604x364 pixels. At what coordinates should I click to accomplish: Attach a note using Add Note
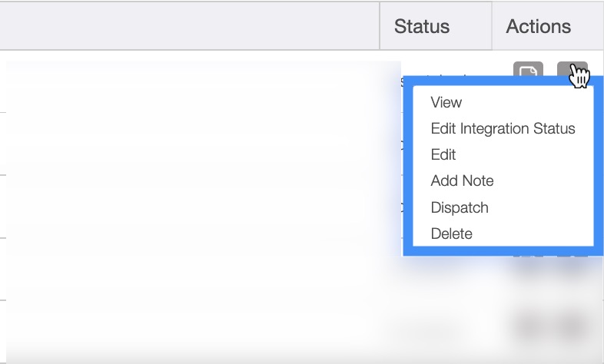tap(462, 181)
